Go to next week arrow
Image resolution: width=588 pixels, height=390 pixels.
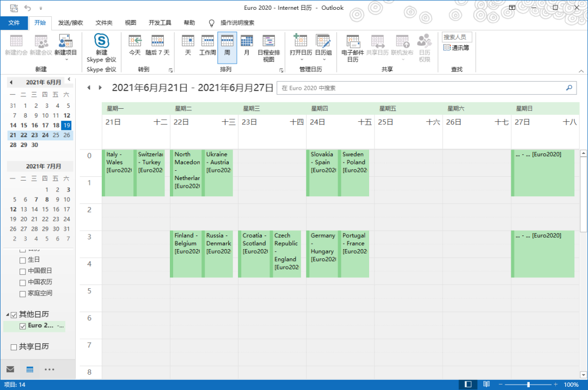100,88
